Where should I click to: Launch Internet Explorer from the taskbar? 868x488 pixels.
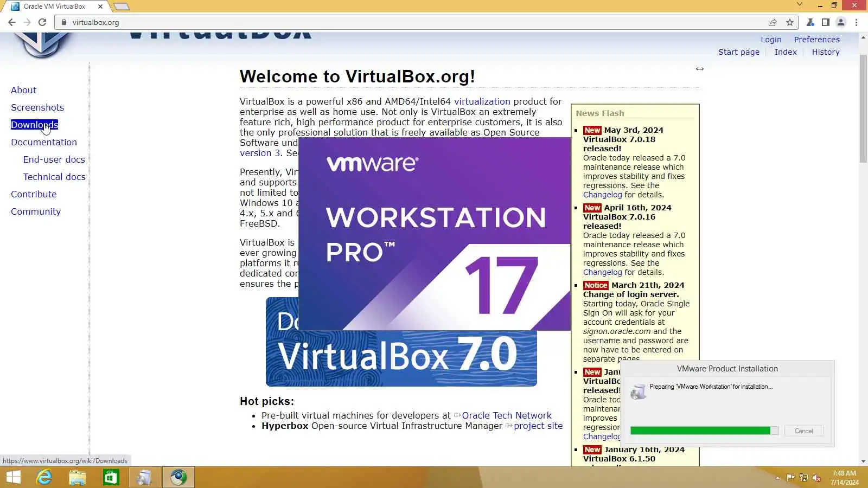[44, 477]
